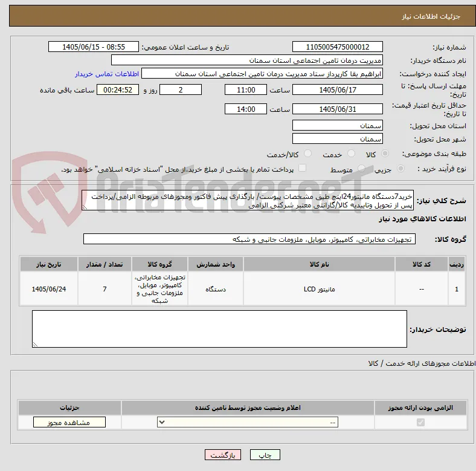Viewport: 476px width, 471px height.
Task: Click the دستگاه unit cell
Action: [216, 289]
